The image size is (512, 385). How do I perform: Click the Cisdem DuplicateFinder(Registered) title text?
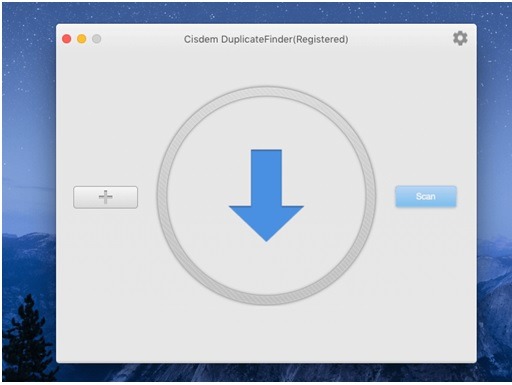click(266, 39)
